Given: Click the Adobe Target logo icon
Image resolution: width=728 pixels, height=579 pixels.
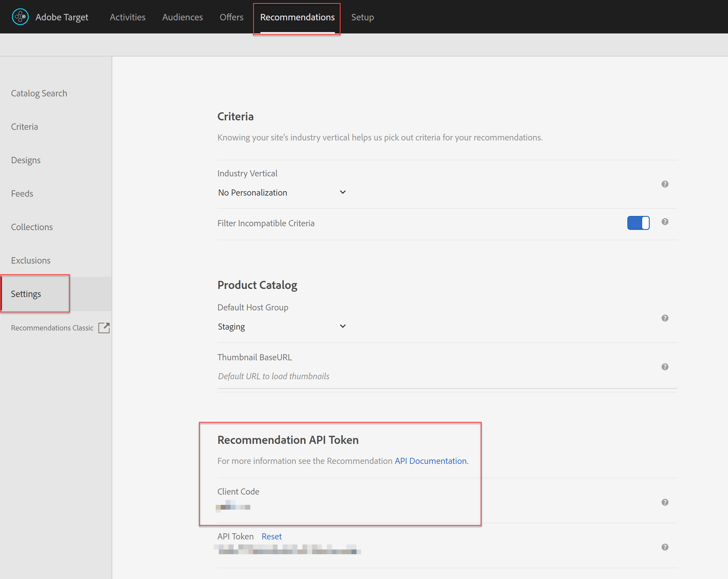Looking at the screenshot, I should tap(20, 17).
